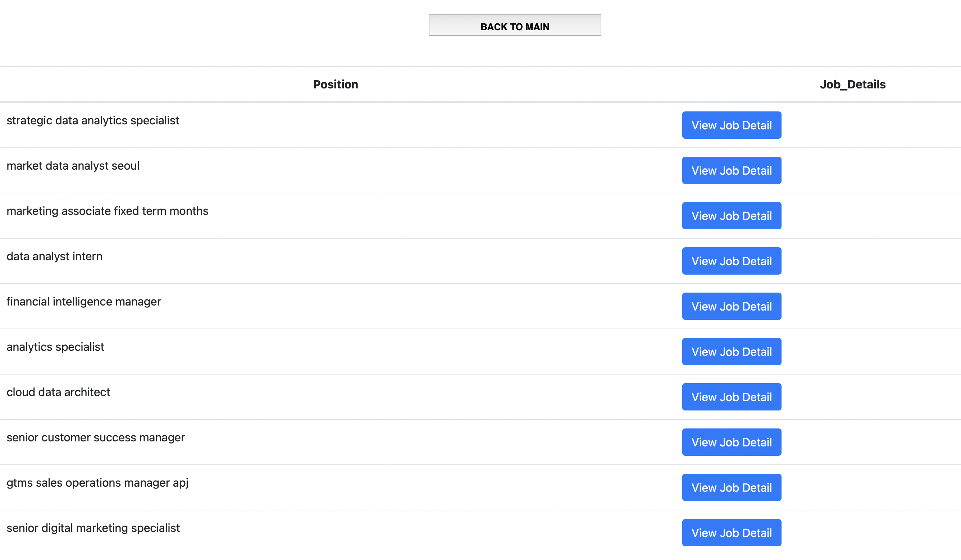961x560 pixels.
Task: Click the strategic data analytics specialist row
Action: pos(93,120)
